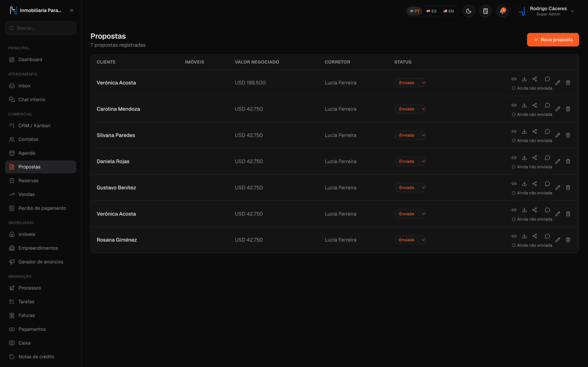Toggle dark mode moon icon
Image resolution: width=588 pixels, height=367 pixels.
point(468,11)
